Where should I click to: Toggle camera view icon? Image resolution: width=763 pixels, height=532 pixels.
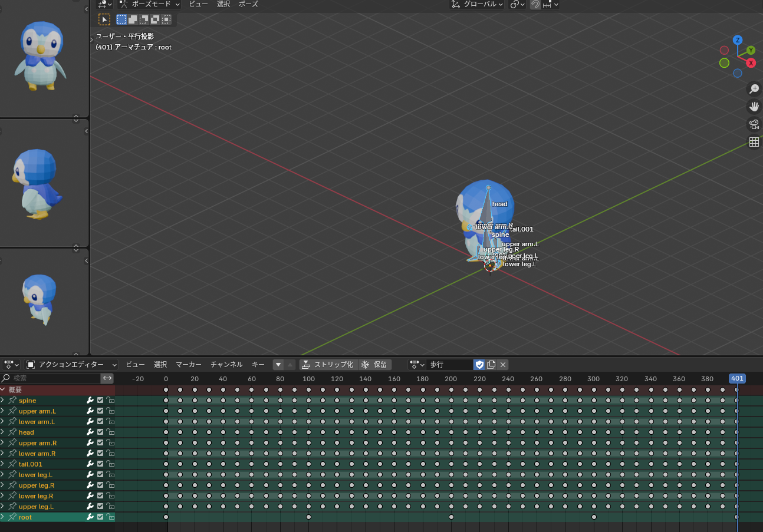(754, 124)
